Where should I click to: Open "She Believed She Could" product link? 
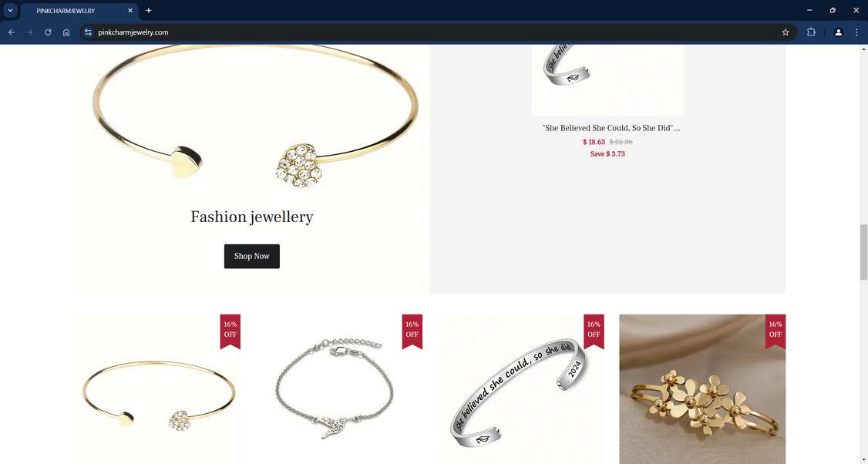click(x=611, y=128)
